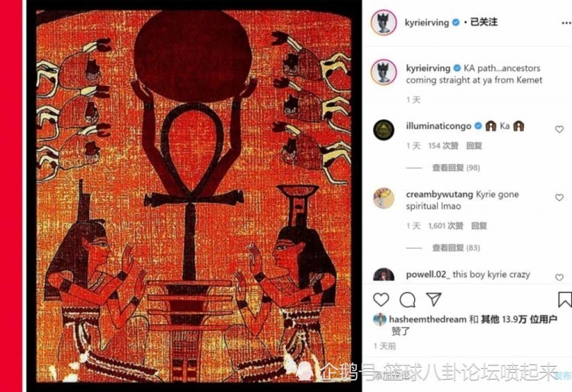Open creambywutang's avatar

click(x=384, y=198)
